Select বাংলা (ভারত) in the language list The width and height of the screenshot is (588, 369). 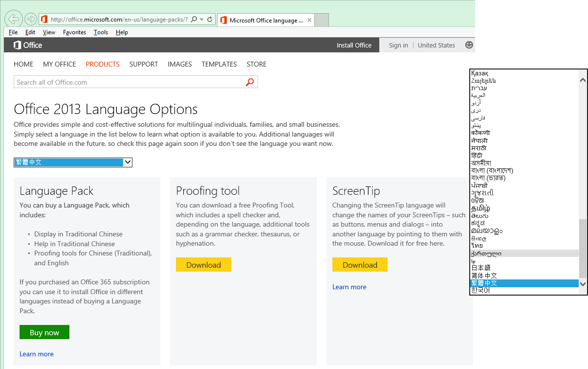524,178
